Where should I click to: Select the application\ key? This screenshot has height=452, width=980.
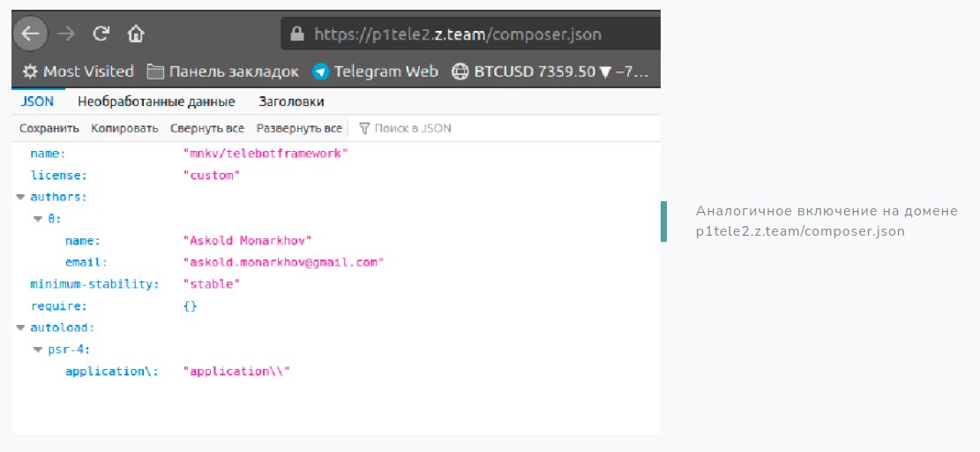pos(112,372)
